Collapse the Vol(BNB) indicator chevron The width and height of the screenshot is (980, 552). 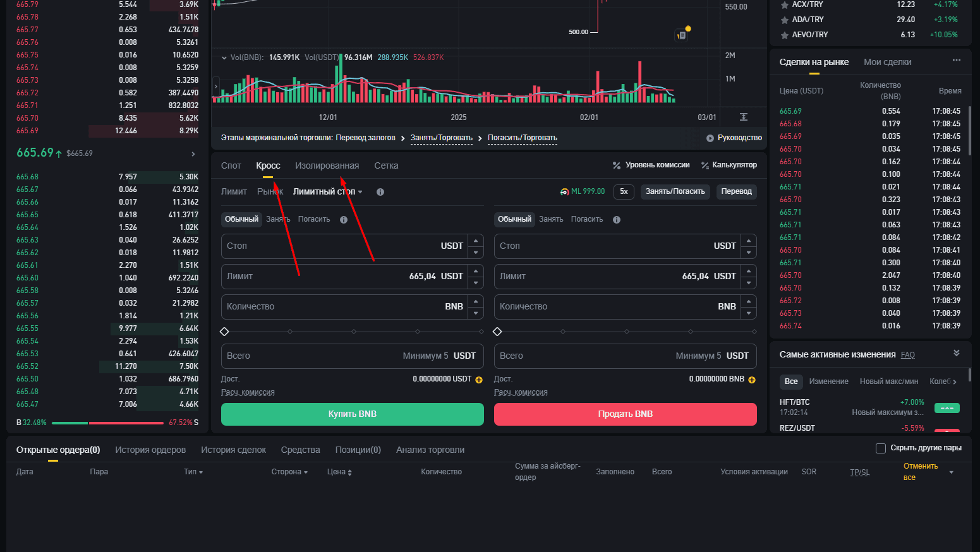point(224,57)
